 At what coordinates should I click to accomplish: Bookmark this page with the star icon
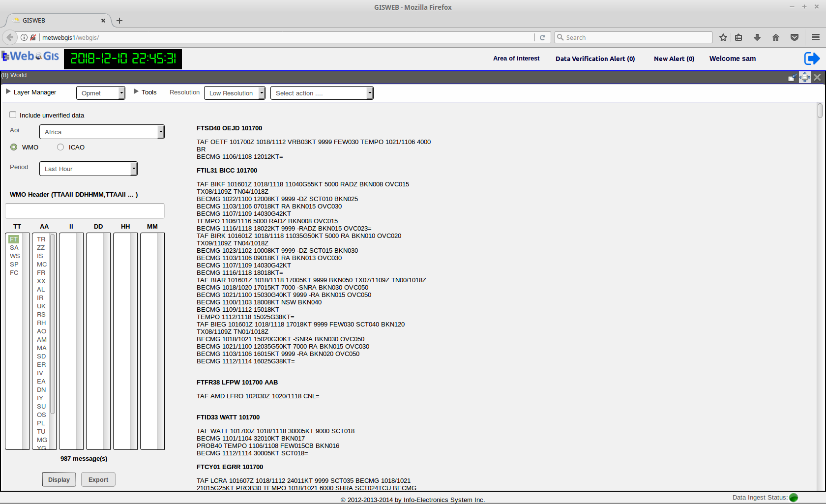[723, 37]
